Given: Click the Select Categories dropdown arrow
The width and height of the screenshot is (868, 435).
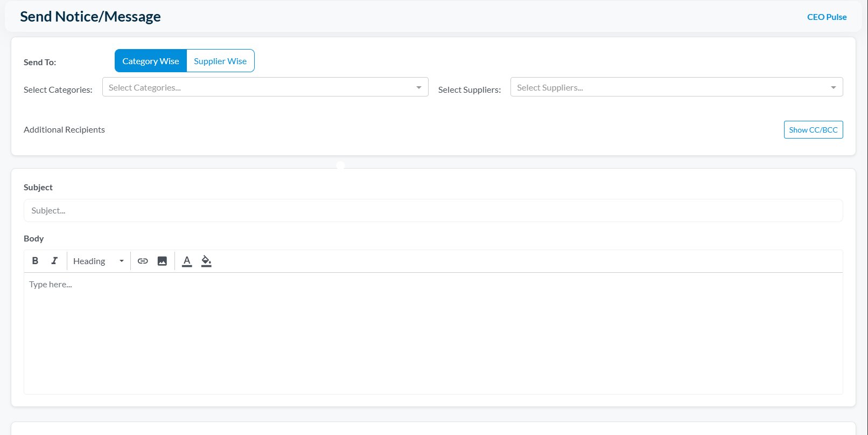Looking at the screenshot, I should [x=418, y=87].
